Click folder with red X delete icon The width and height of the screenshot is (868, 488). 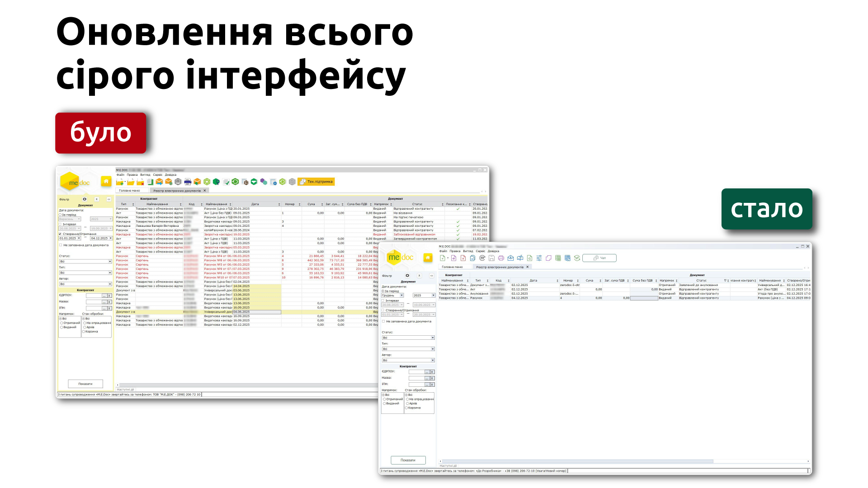coord(140,182)
